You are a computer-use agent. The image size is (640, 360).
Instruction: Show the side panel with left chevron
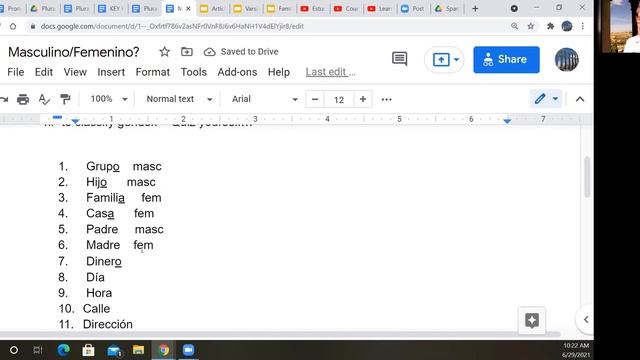586,320
